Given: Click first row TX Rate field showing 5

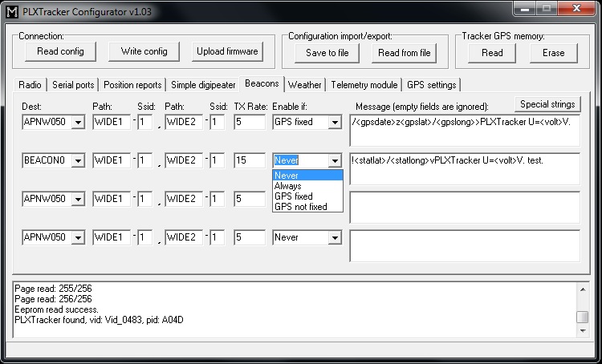Looking at the screenshot, I should pos(250,122).
